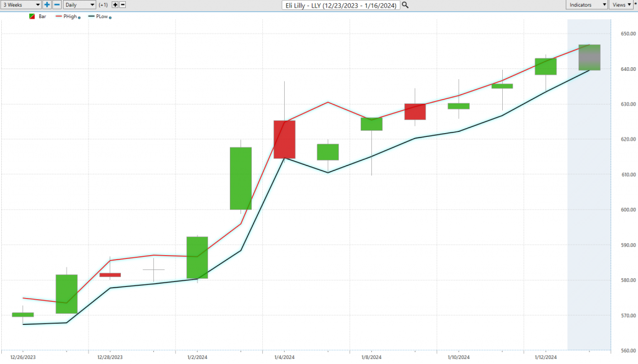This screenshot has width=638, height=364.
Task: Click the magnifying glass search icon
Action: 405,5
